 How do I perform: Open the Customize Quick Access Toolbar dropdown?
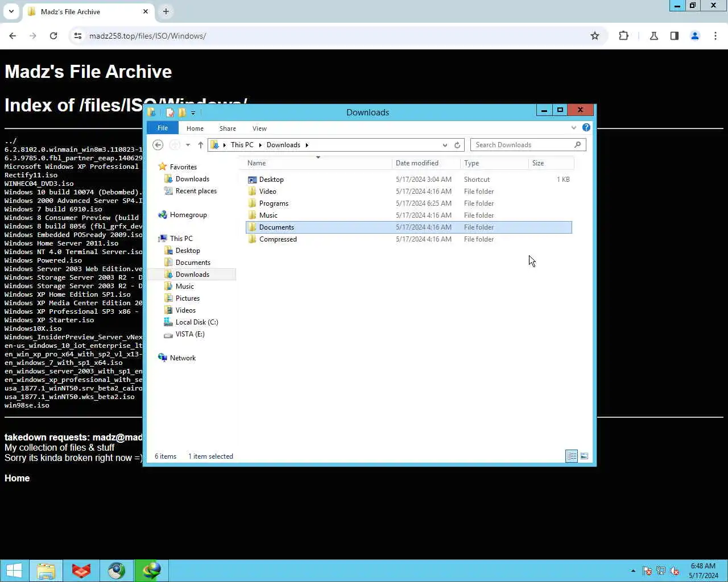(x=193, y=113)
